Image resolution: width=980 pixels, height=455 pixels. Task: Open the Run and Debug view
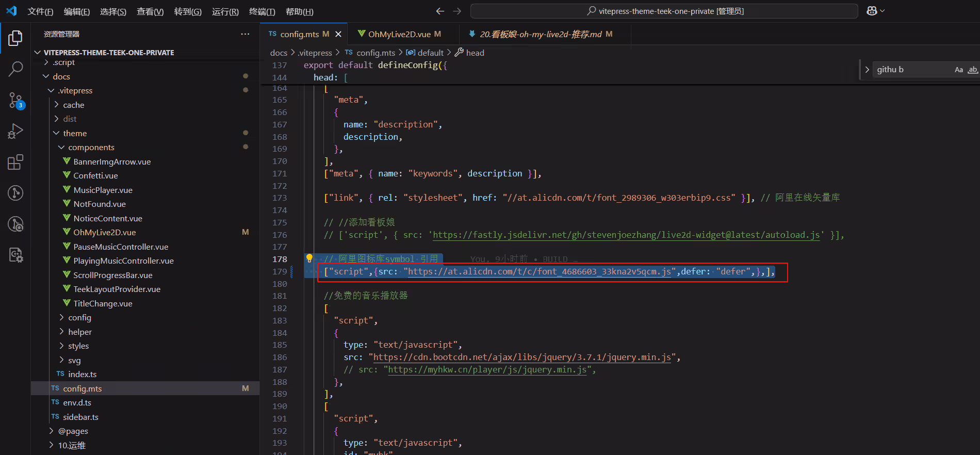tap(15, 131)
